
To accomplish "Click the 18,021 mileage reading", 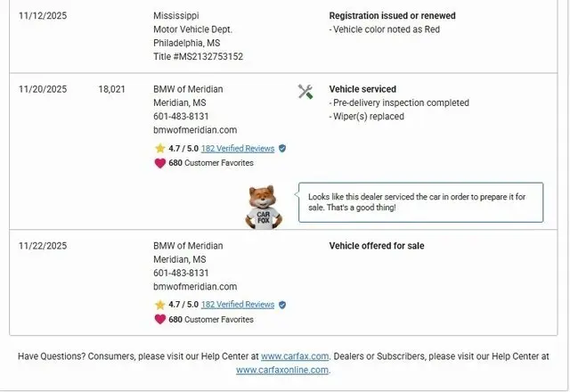I will (111, 89).
